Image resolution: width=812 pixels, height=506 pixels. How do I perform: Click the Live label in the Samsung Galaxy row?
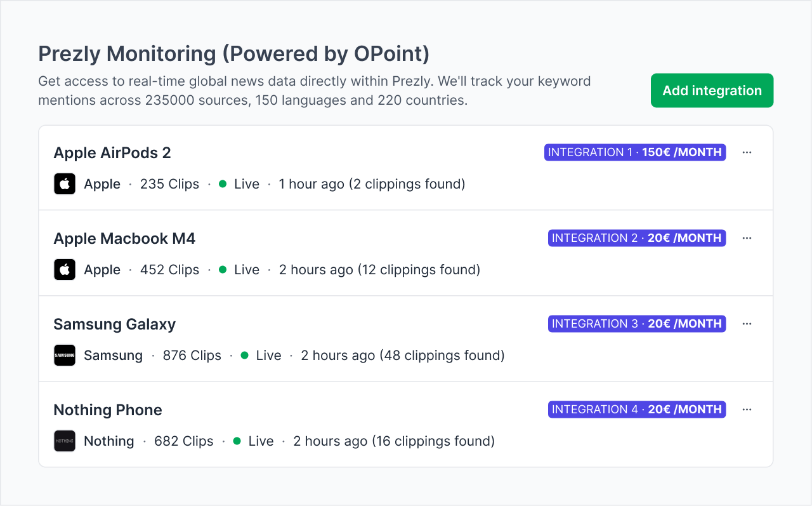(269, 356)
